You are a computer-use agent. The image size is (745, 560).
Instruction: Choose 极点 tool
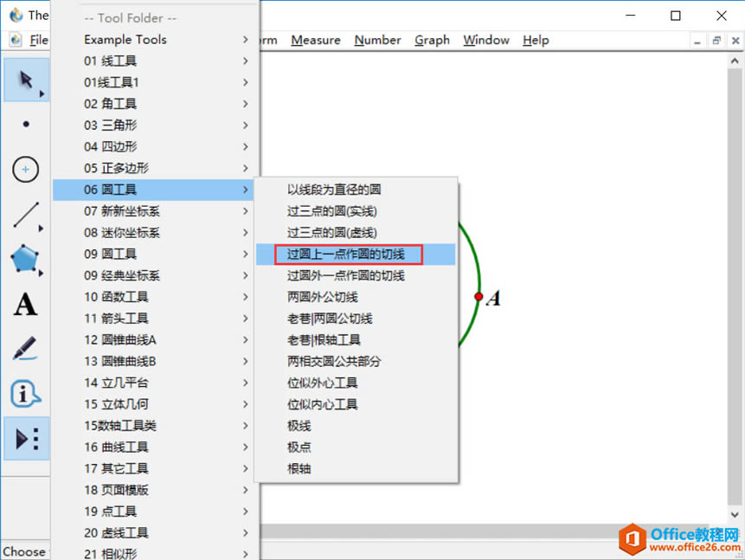(x=356, y=447)
